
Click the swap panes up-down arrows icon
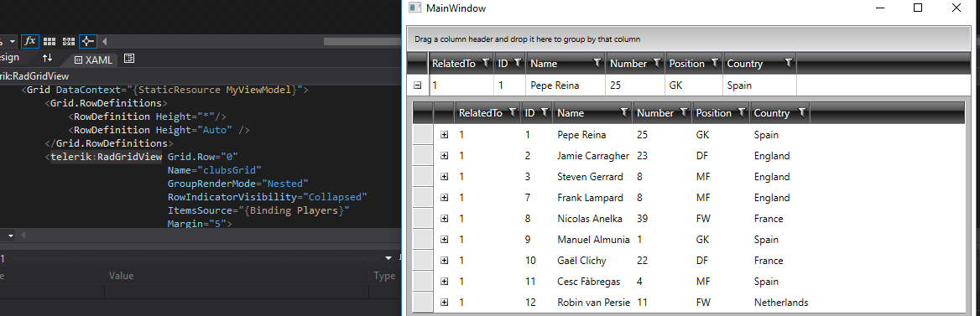click(x=48, y=59)
